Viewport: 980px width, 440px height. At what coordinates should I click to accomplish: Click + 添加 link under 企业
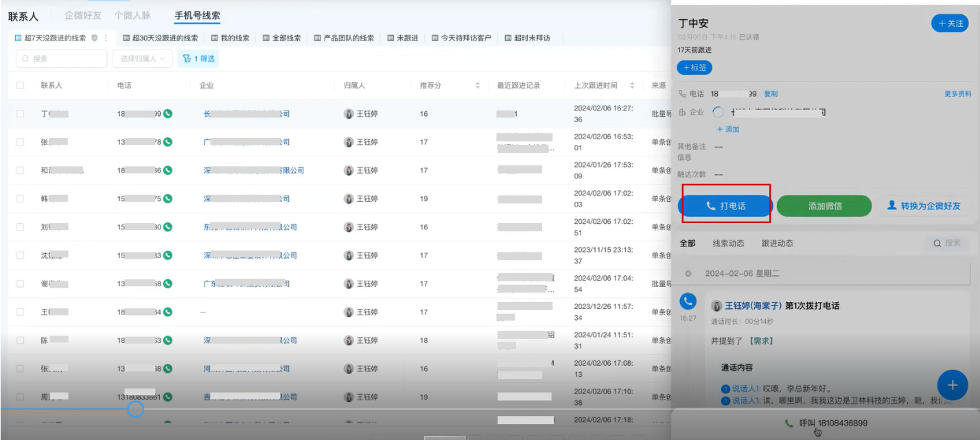tap(728, 129)
